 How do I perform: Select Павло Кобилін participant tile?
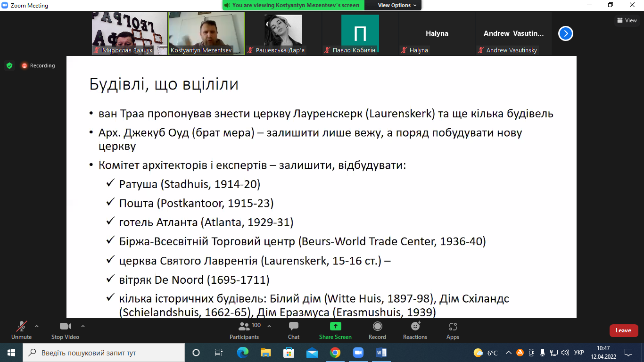pyautogui.click(x=360, y=33)
